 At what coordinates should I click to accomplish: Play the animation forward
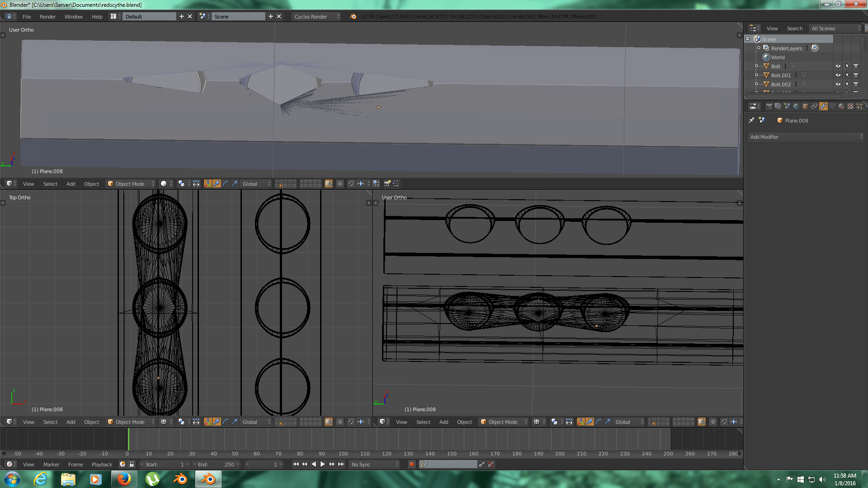[x=323, y=464]
